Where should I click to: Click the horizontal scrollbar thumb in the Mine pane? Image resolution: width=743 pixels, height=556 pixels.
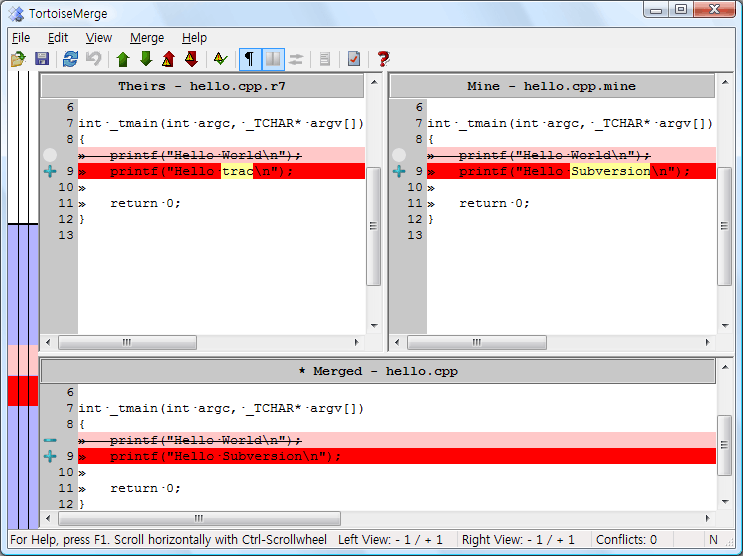tap(477, 342)
